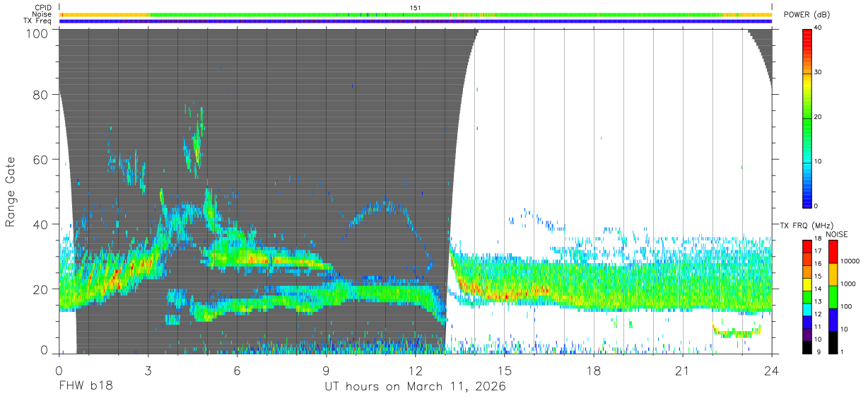
Task: Click the x-axis tick label "18"
Action: click(x=593, y=371)
